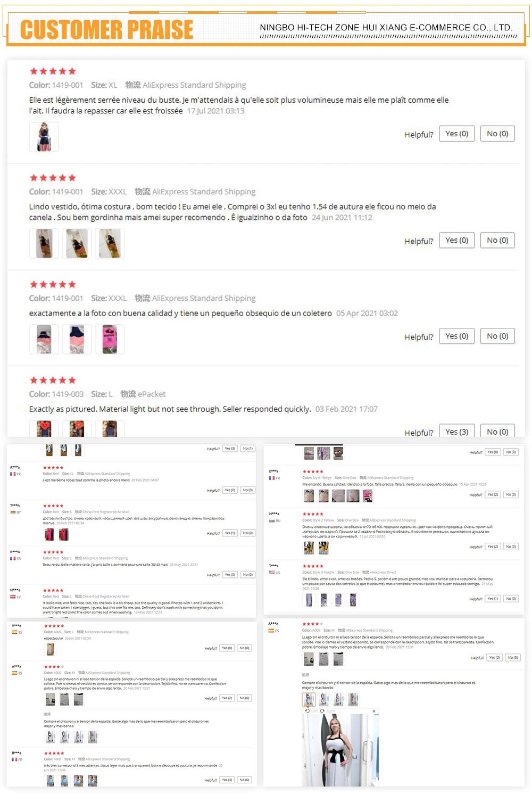
Task: Click the France flag beside reviewer K***A
Action: 13,558
